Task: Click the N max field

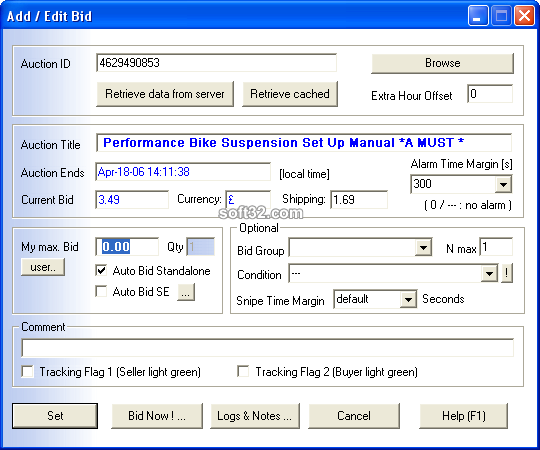Action: (x=496, y=247)
